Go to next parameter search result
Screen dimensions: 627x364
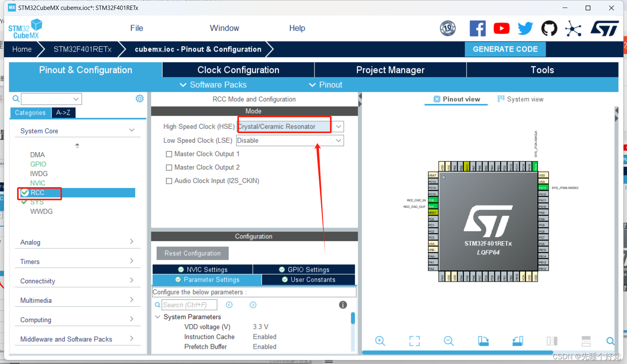point(253,305)
